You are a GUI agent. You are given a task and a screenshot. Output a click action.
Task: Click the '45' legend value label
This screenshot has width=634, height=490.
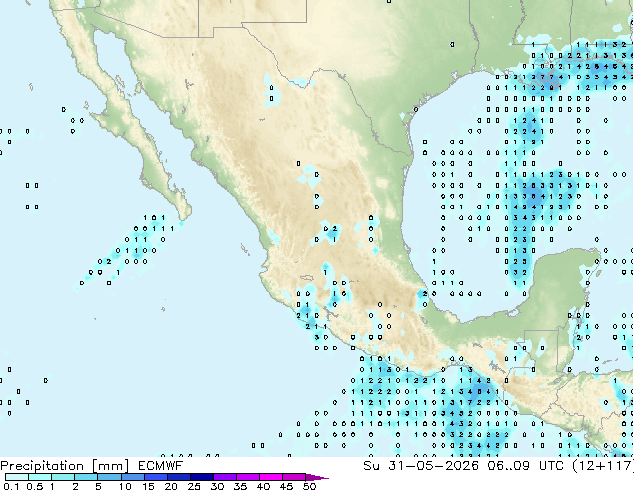click(x=286, y=486)
